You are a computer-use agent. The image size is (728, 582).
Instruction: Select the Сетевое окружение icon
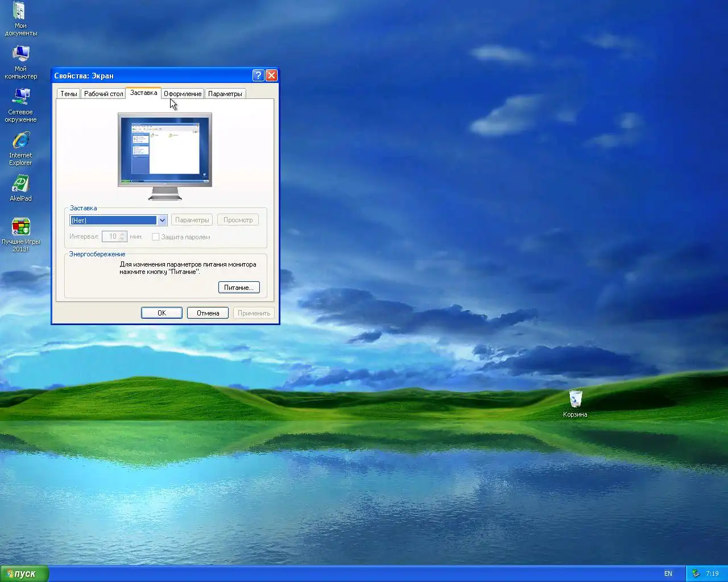click(20, 105)
